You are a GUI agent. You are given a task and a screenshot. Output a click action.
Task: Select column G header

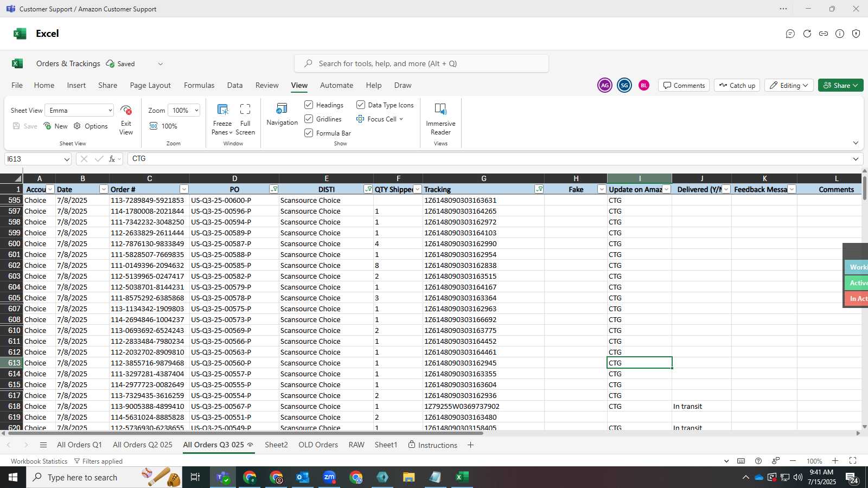tap(483, 178)
